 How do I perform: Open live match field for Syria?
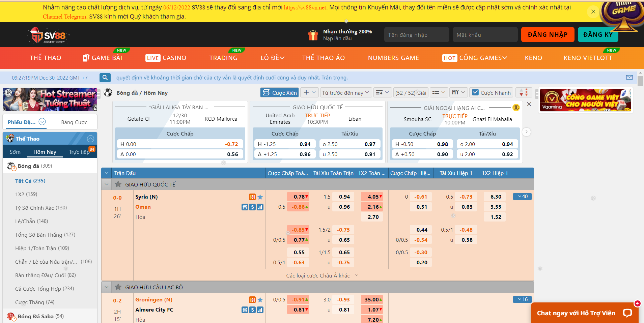click(x=252, y=197)
